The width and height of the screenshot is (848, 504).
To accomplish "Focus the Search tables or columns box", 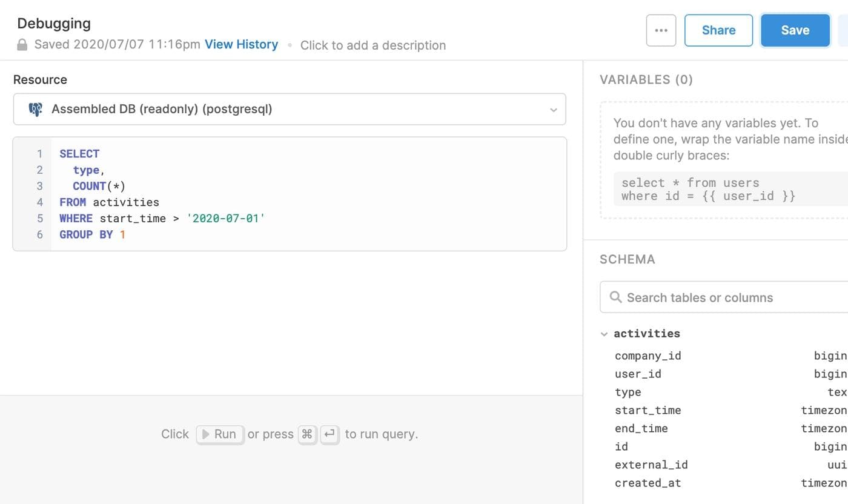I will click(x=727, y=297).
